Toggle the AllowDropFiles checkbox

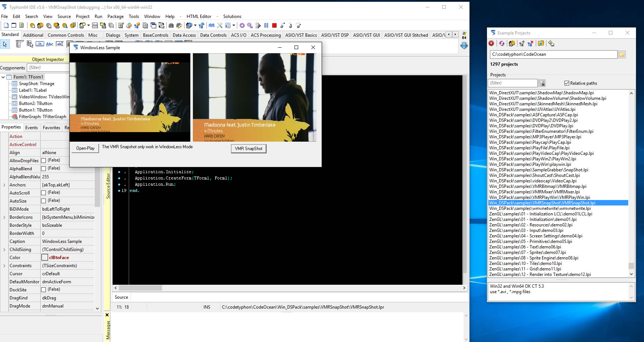[x=43, y=160]
